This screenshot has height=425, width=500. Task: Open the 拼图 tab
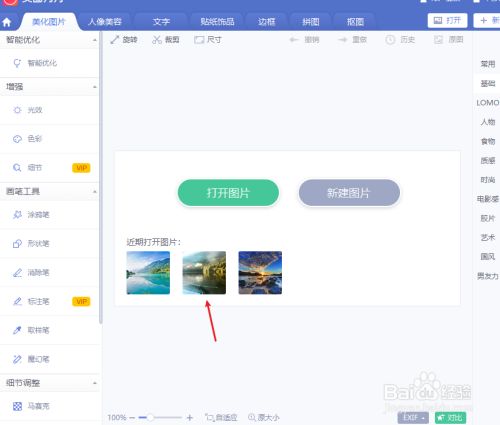coord(311,22)
